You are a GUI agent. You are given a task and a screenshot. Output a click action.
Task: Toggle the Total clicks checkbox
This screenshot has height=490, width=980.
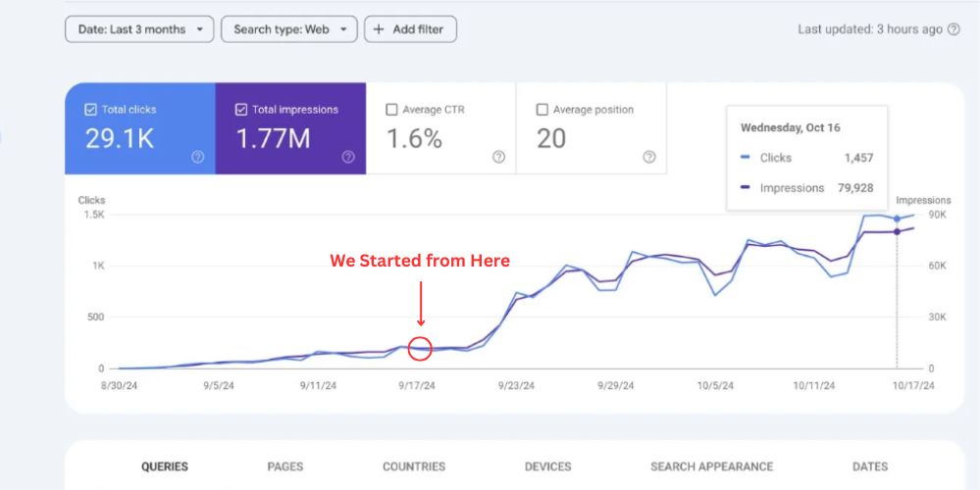91,110
